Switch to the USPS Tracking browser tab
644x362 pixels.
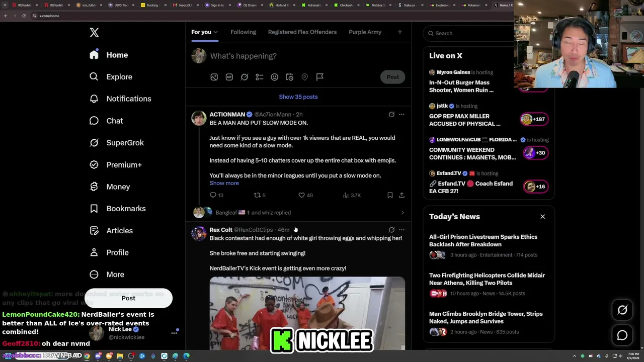point(120,5)
